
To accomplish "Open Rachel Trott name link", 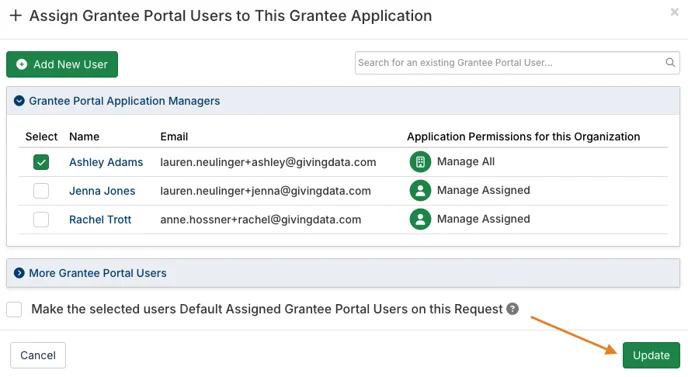I will [100, 219].
